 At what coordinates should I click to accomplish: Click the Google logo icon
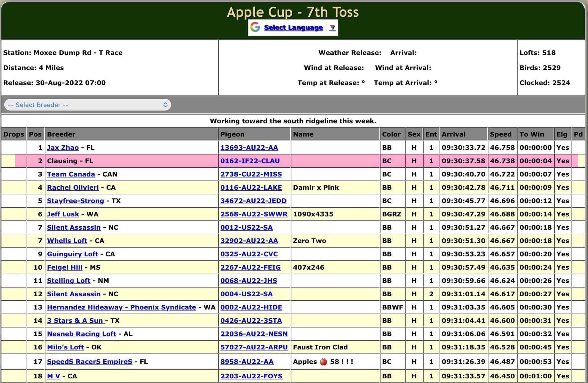point(255,27)
